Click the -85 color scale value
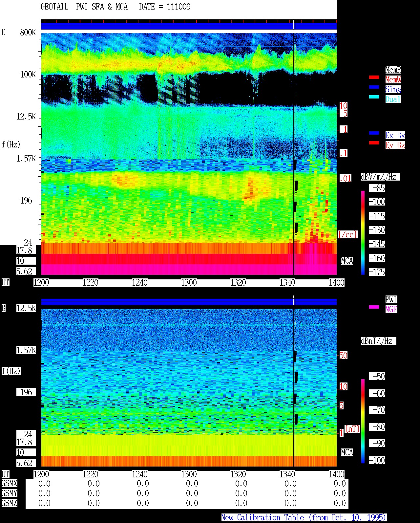 pos(377,188)
